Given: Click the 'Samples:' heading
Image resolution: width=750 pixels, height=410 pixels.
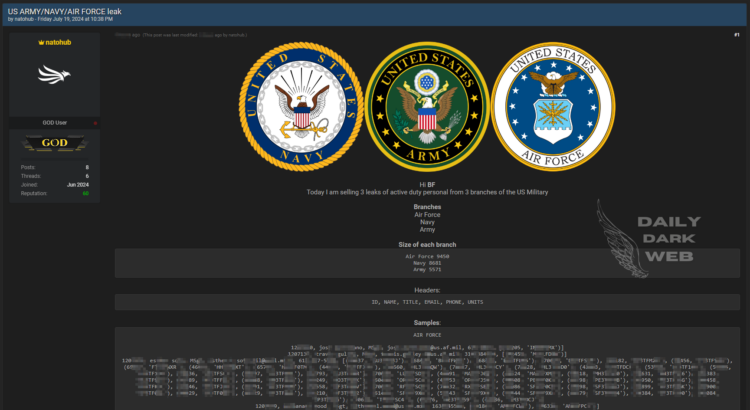Looking at the screenshot, I should [427, 323].
